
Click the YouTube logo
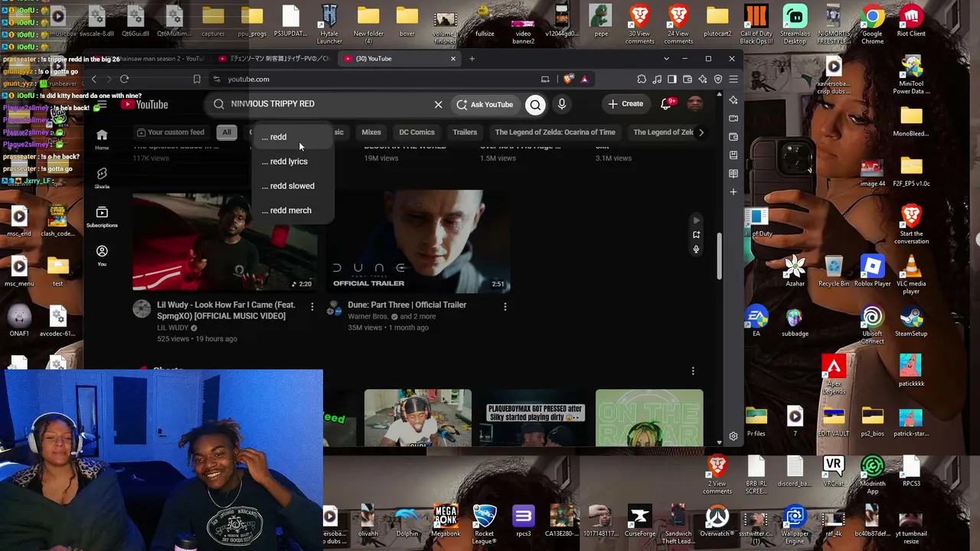[x=143, y=104]
